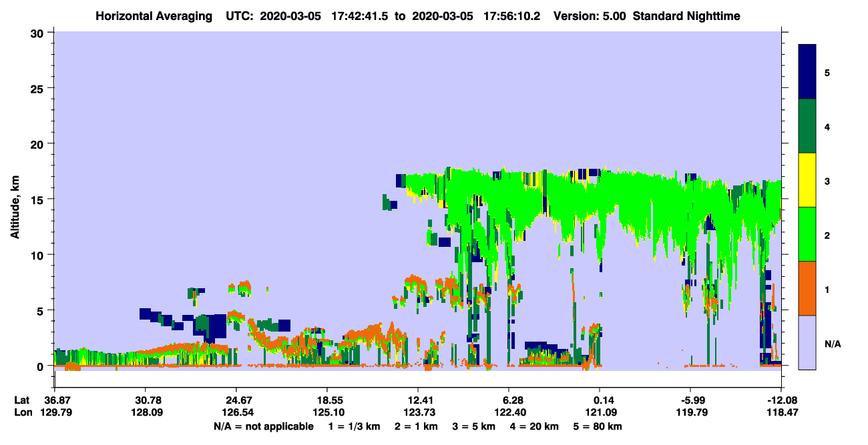This screenshot has height=445, width=868.
Task: Click the 'N/A = not applicable' legend text
Action: (x=263, y=426)
